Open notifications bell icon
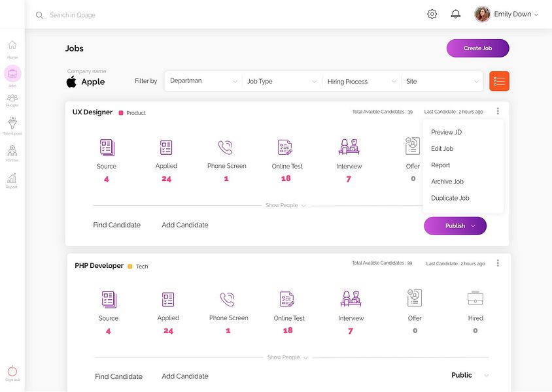This screenshot has height=392, width=552. tap(456, 14)
